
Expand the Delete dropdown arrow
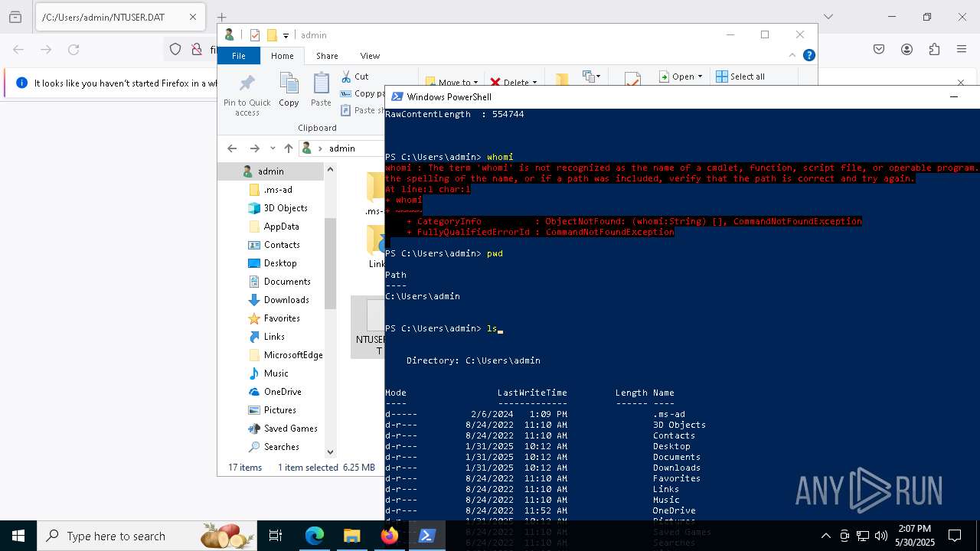[x=534, y=83]
